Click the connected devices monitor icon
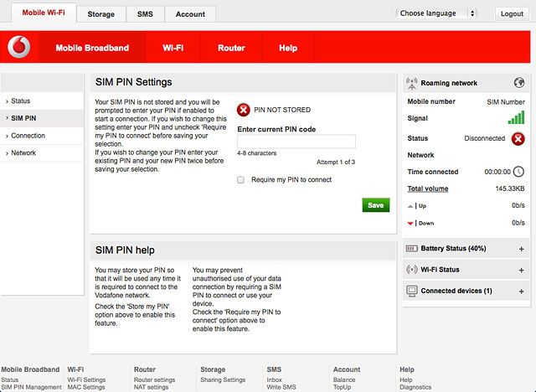Screen dimensions: 536x392 (411, 291)
